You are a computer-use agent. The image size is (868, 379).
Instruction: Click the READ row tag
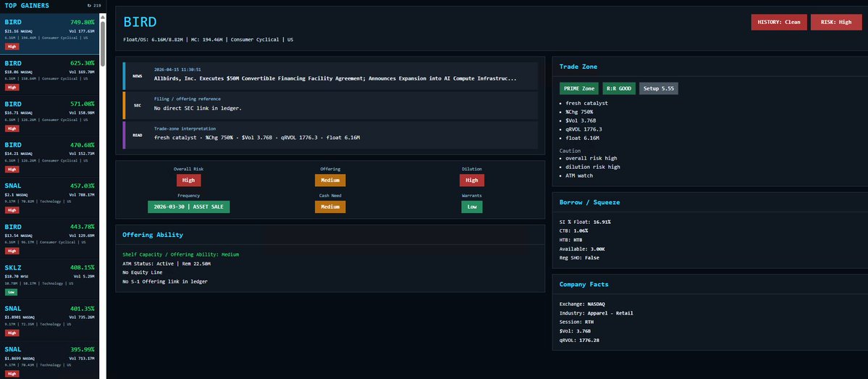[x=138, y=135]
